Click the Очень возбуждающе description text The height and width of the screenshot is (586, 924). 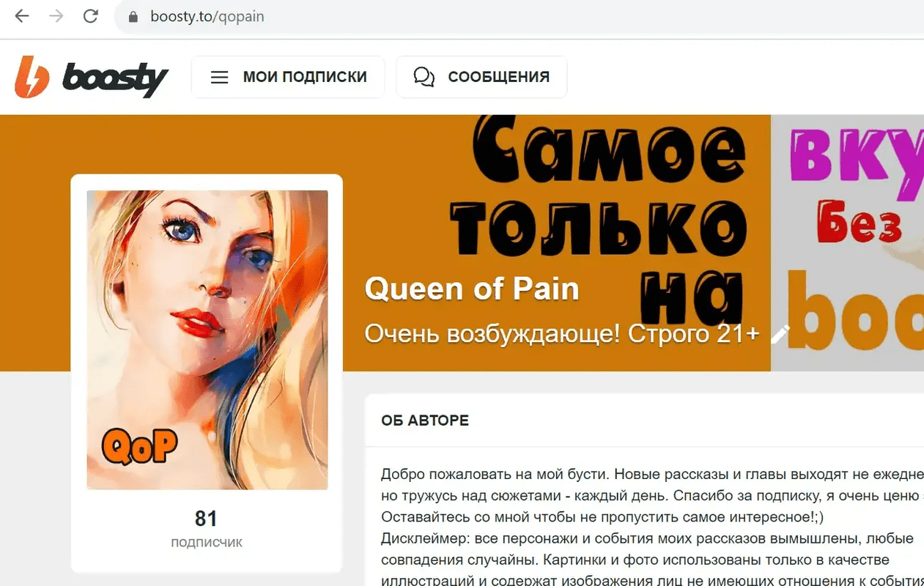pos(562,334)
